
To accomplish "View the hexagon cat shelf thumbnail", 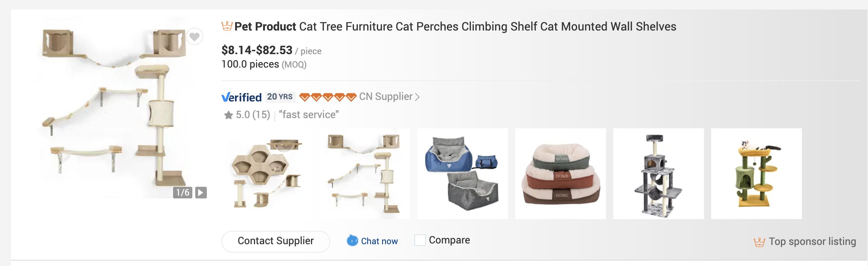I will (267, 174).
